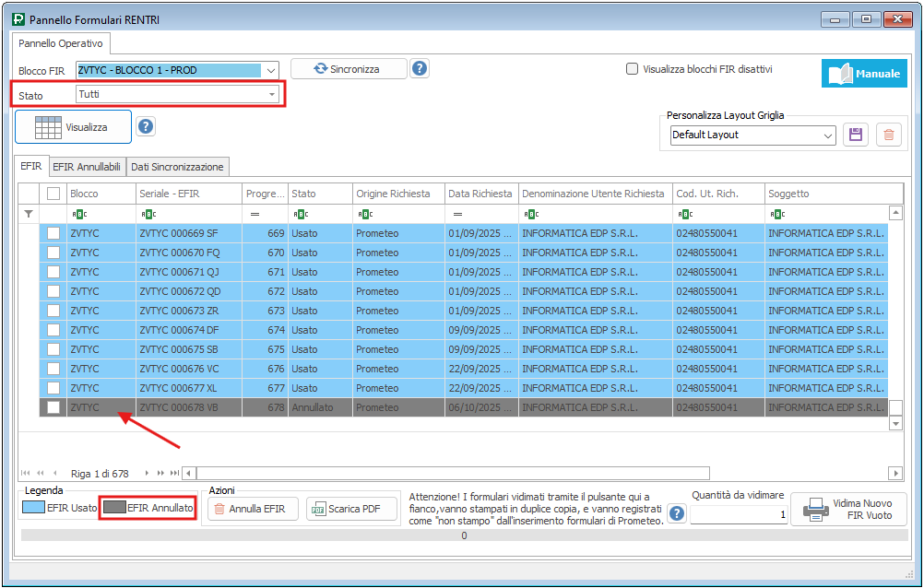
Task: Click the help icon next to Sincronizza
Action: click(x=420, y=69)
